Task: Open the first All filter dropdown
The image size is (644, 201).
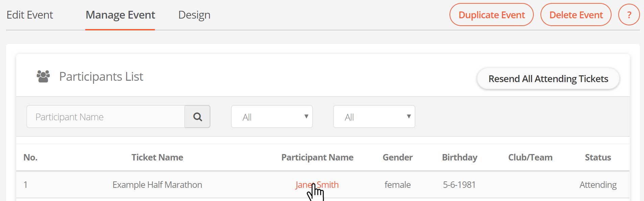Action: click(272, 117)
